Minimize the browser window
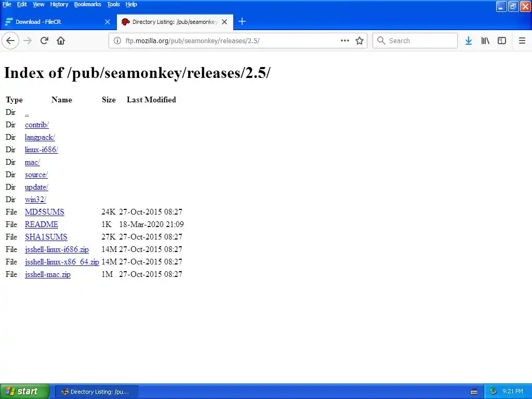Viewport: 532px width, 399px height. tap(501, 6)
